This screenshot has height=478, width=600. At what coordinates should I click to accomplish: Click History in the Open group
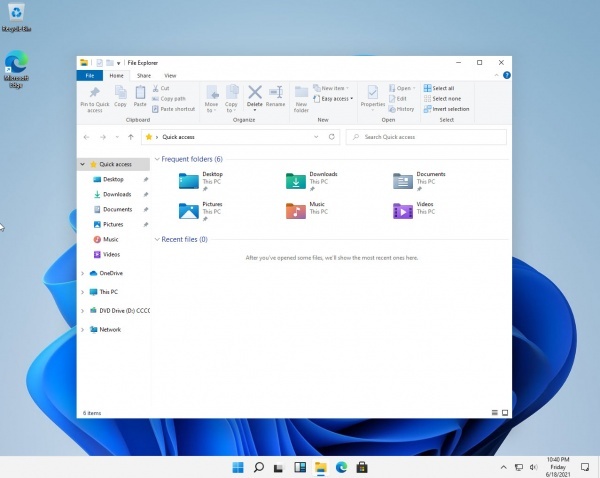click(401, 109)
